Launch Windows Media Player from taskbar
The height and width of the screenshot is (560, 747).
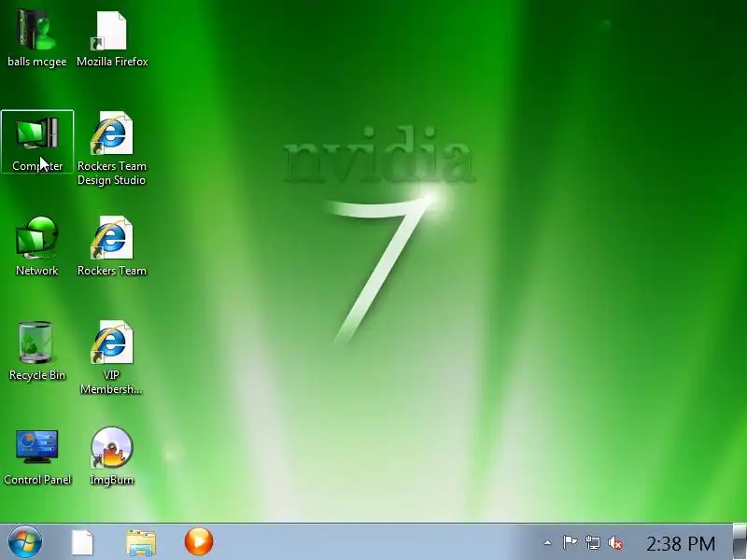[x=199, y=541]
